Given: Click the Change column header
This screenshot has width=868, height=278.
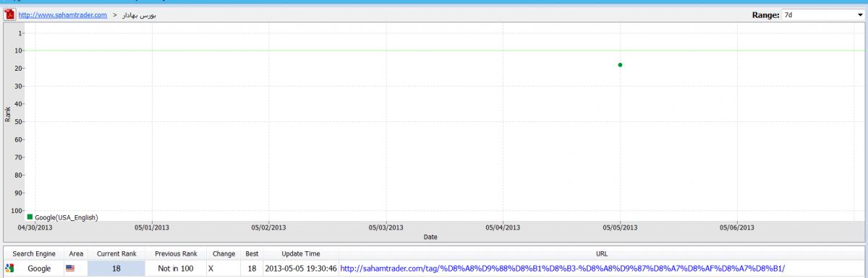Looking at the screenshot, I should coord(224,254).
